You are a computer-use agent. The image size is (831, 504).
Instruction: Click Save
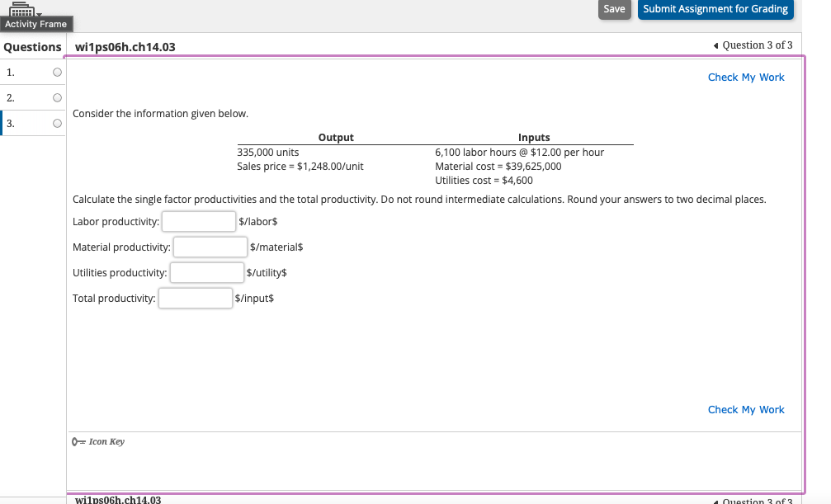point(614,9)
